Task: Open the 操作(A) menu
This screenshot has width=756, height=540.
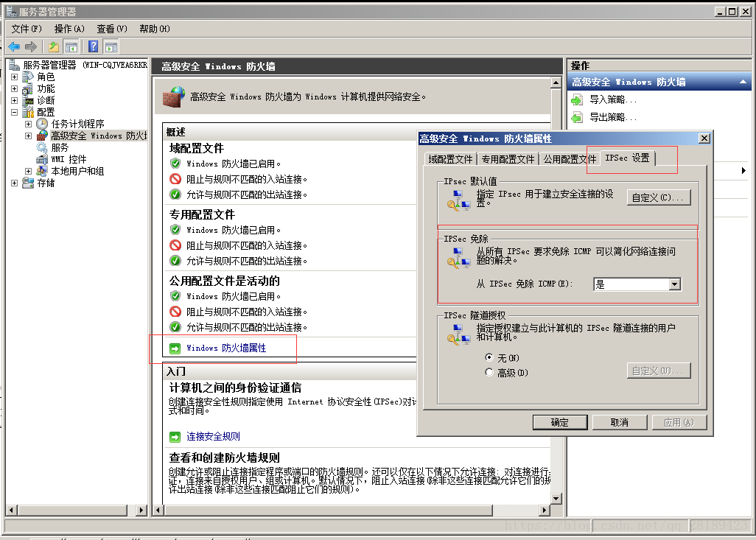Action: click(69, 29)
